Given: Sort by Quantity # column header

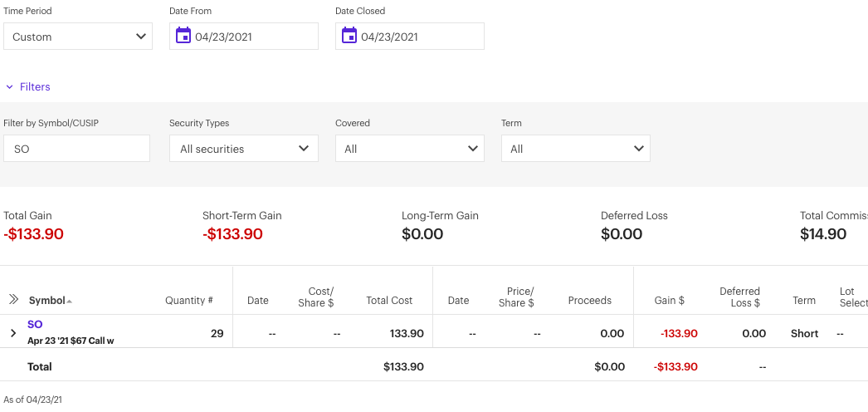Looking at the screenshot, I should tap(189, 301).
